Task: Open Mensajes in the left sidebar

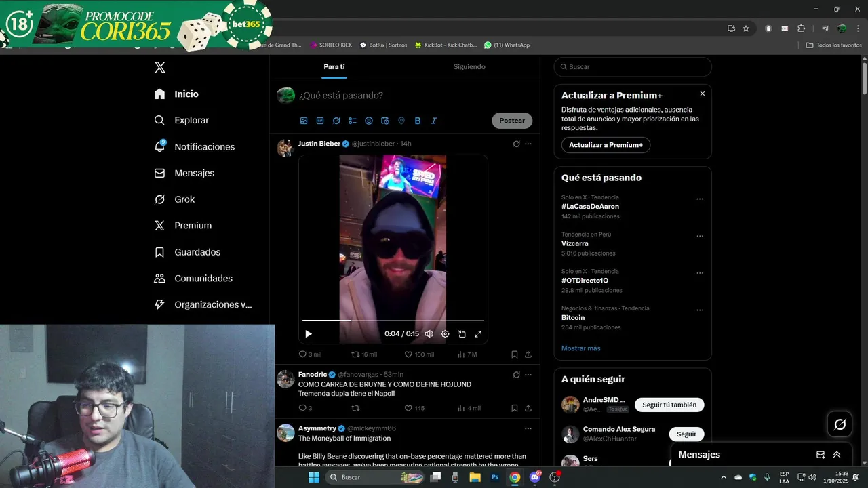Action: point(184,173)
